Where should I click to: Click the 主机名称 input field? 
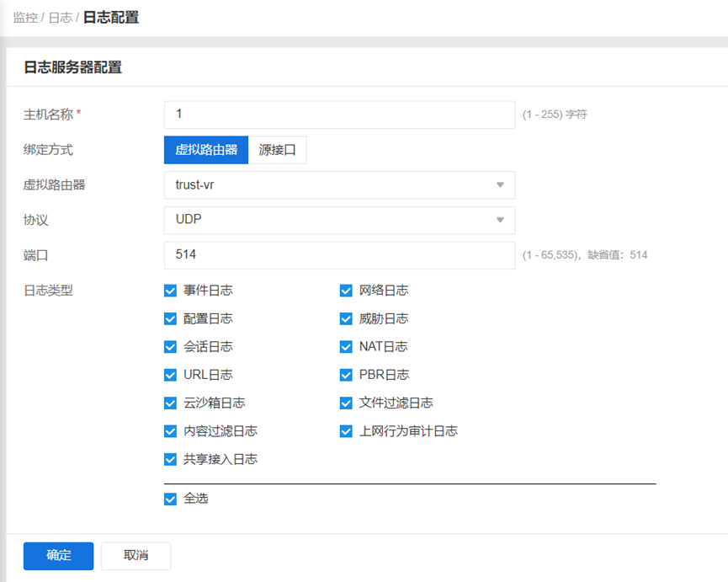(339, 115)
